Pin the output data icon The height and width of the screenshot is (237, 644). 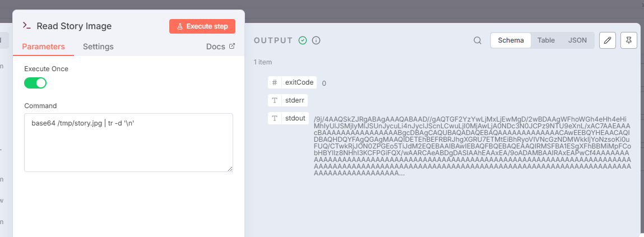(629, 40)
